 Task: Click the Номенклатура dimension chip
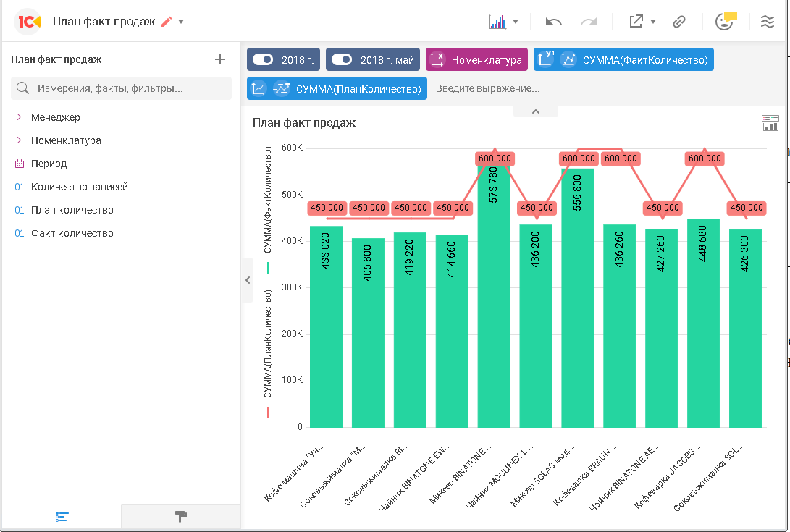(477, 60)
